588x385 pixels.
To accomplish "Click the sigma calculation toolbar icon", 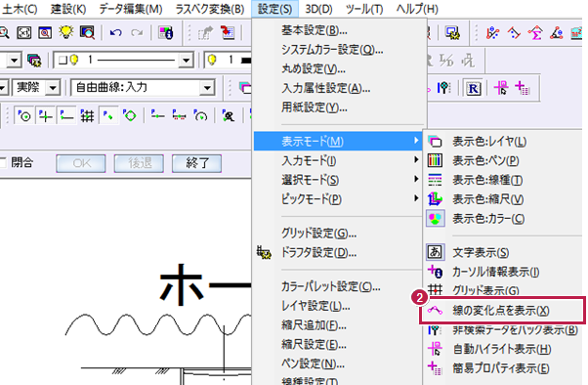I will (x=535, y=33).
